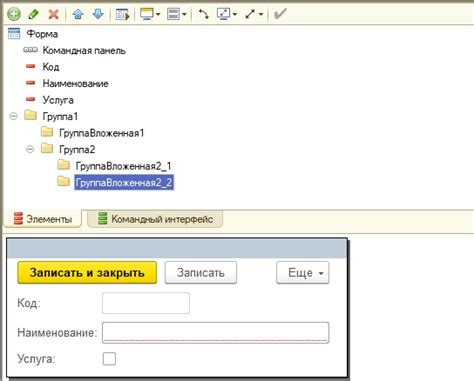Click the Командная панель icon
Viewport: 474px width, 381px height.
tap(30, 50)
